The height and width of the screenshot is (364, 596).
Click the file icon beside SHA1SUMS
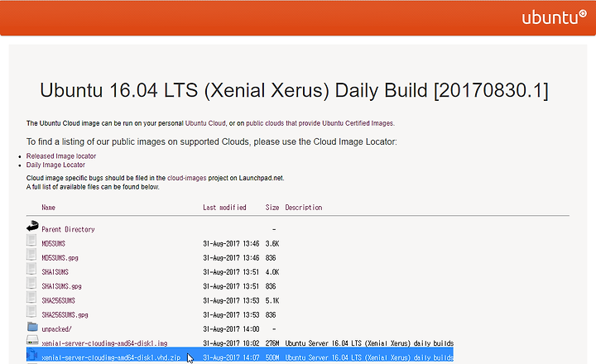[31, 269]
